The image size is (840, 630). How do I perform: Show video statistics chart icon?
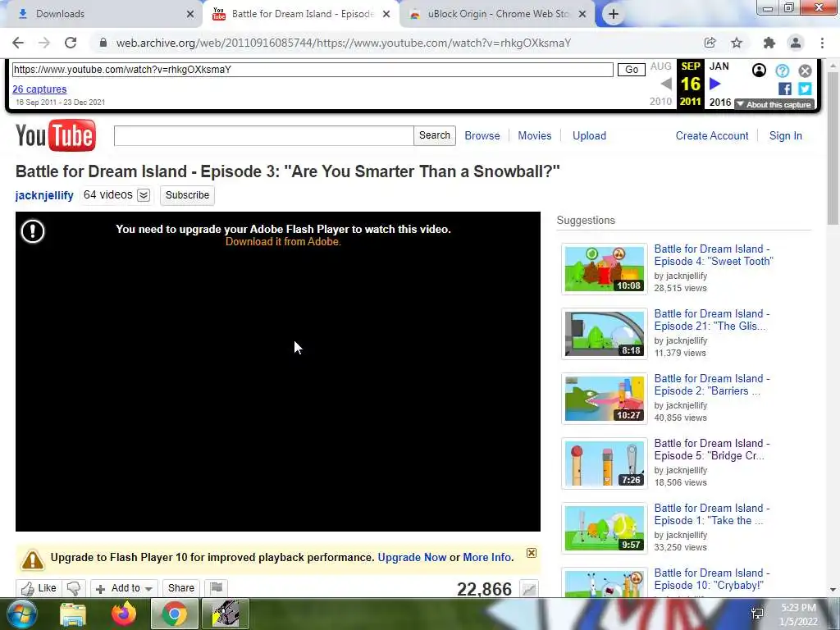[529, 589]
